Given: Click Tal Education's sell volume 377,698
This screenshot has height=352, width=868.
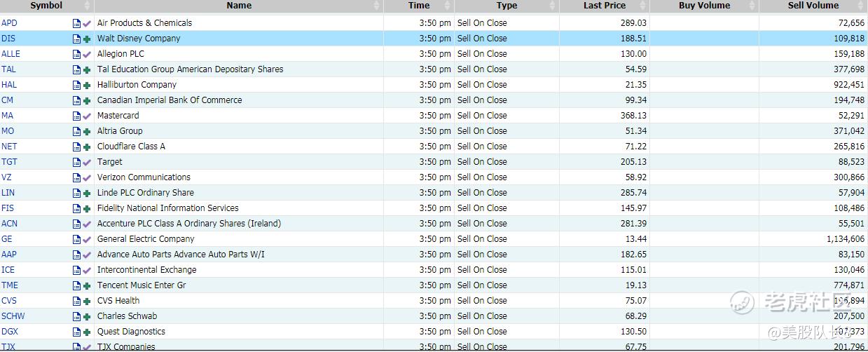Looking at the screenshot, I should pos(849,69).
